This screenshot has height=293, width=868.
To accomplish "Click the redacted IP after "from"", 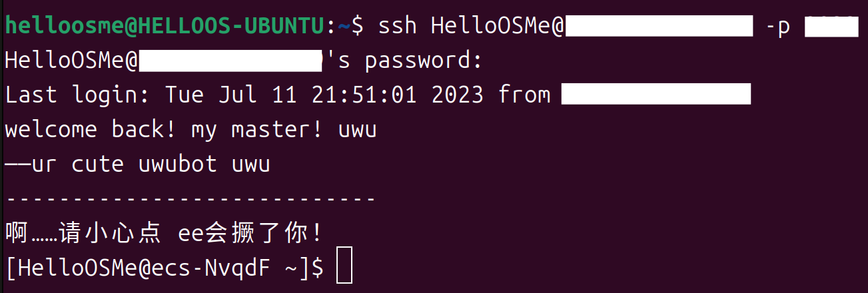I will click(656, 95).
